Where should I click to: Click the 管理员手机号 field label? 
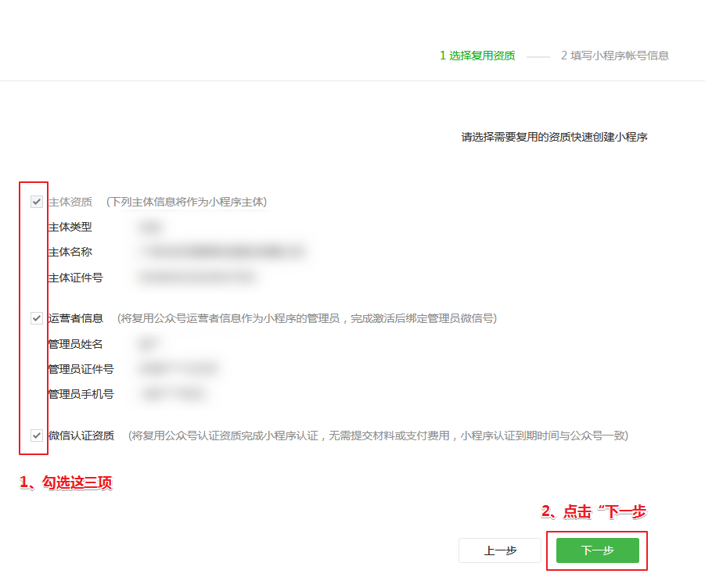click(x=81, y=393)
